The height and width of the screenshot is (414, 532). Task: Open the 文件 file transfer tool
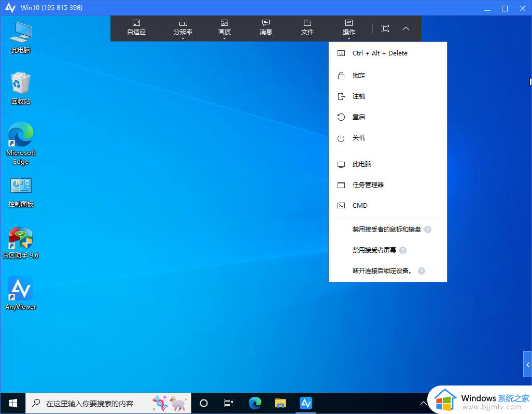[307, 27]
